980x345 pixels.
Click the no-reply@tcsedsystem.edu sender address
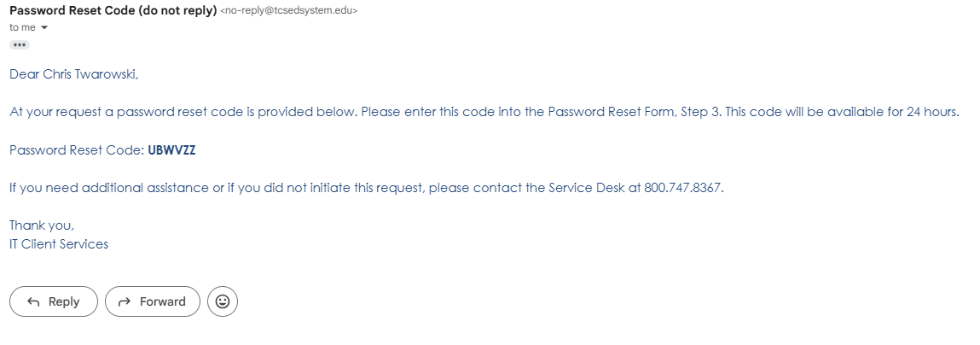click(x=289, y=11)
